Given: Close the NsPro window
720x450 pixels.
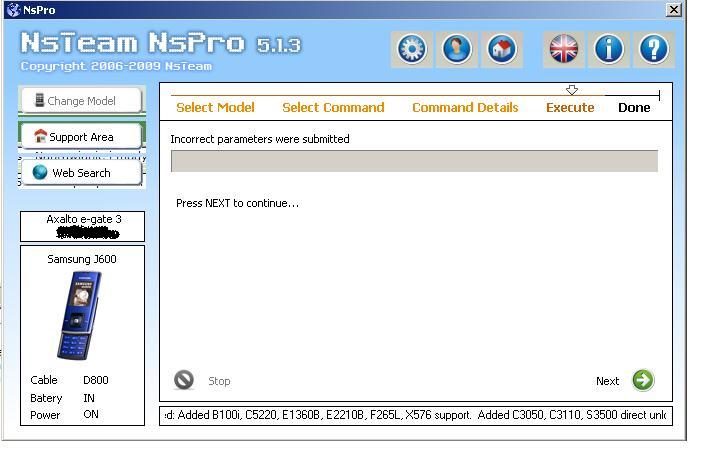Looking at the screenshot, I should [673, 10].
